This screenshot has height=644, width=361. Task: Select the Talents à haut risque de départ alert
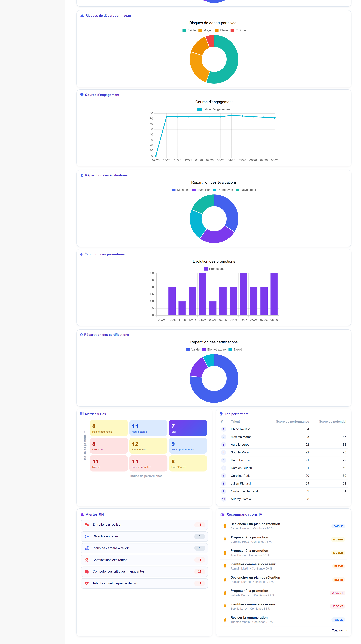click(144, 583)
